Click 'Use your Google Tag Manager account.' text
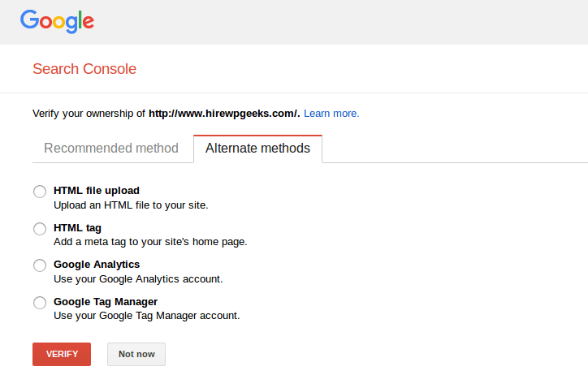The width and height of the screenshot is (588, 388). [147, 316]
